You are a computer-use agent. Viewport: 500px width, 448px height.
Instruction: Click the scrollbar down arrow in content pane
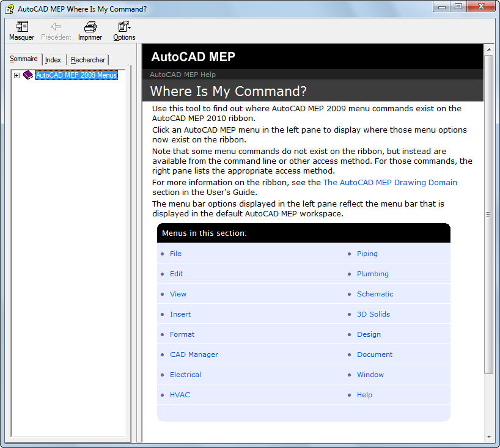(x=488, y=437)
